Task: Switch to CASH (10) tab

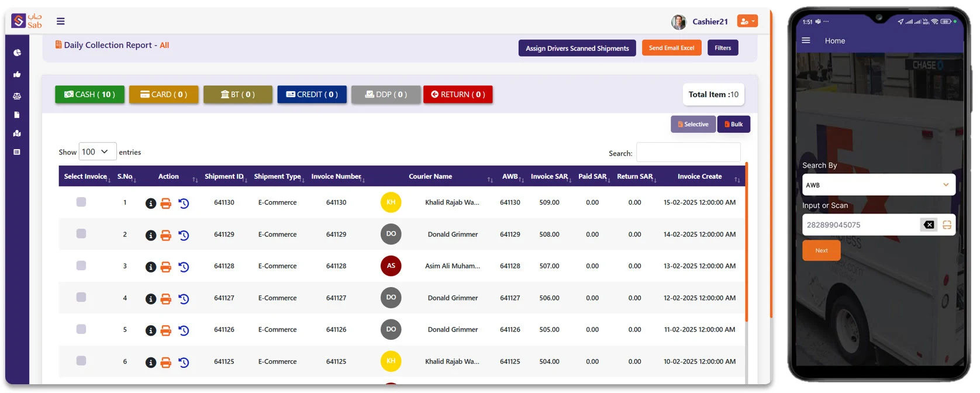Action: click(89, 94)
